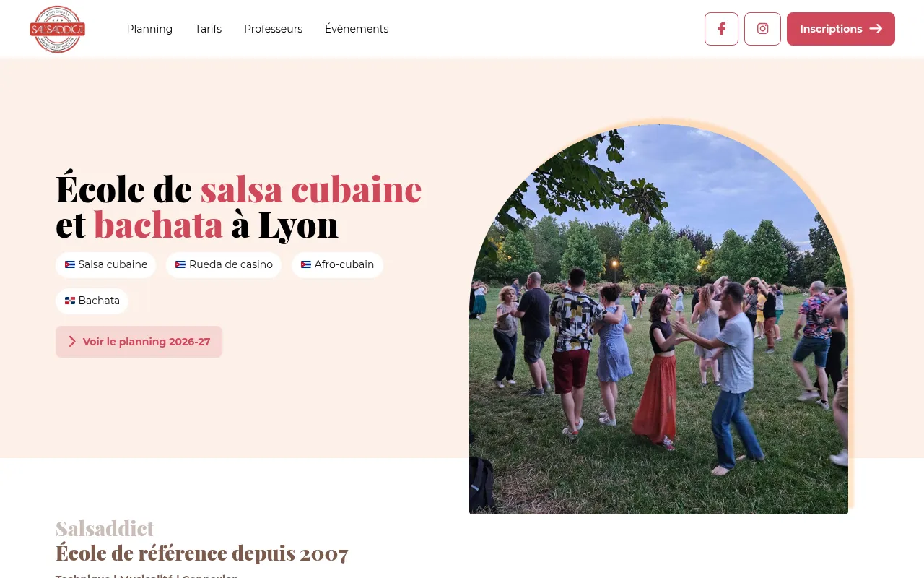Select the Salsa cubaine tag
This screenshot has width=924, height=578.
(106, 264)
